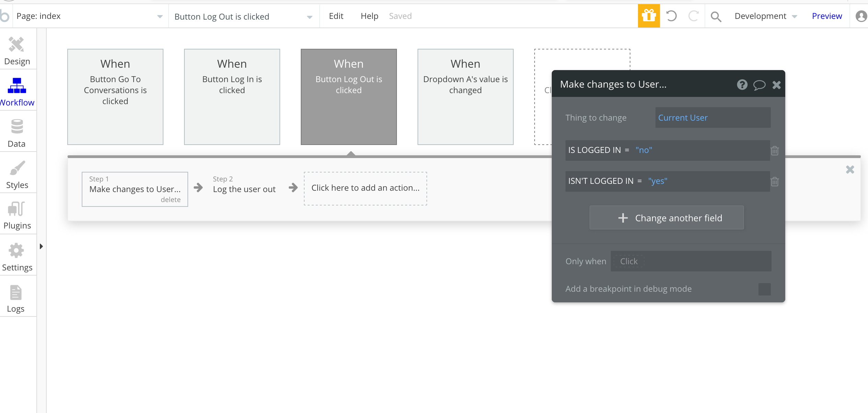Click the orange gift icon
Screen dimensions: 868x413
point(649,16)
